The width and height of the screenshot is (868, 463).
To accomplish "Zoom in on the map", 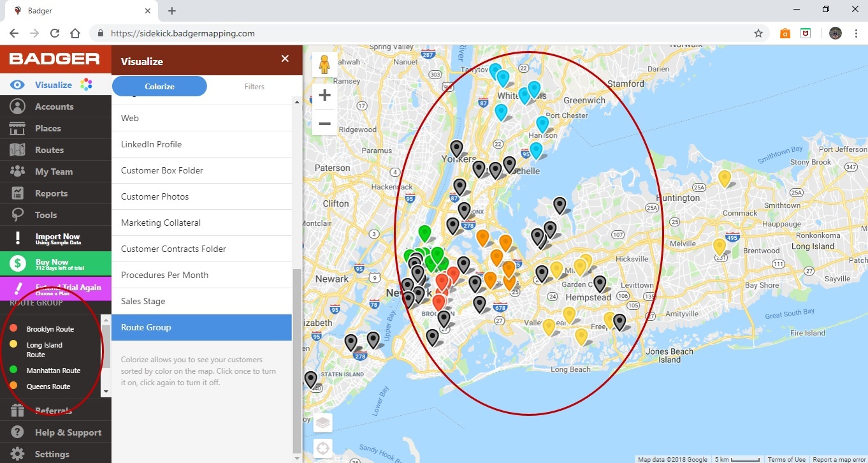I will (x=324, y=96).
